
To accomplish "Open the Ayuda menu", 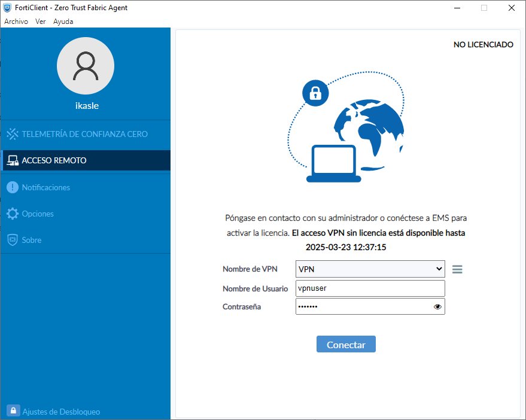I will click(x=63, y=22).
